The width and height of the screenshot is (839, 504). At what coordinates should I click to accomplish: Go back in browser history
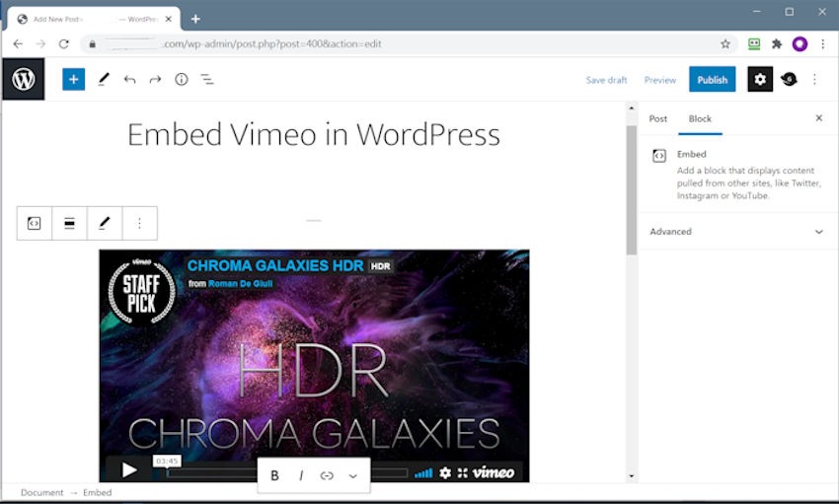(x=18, y=43)
